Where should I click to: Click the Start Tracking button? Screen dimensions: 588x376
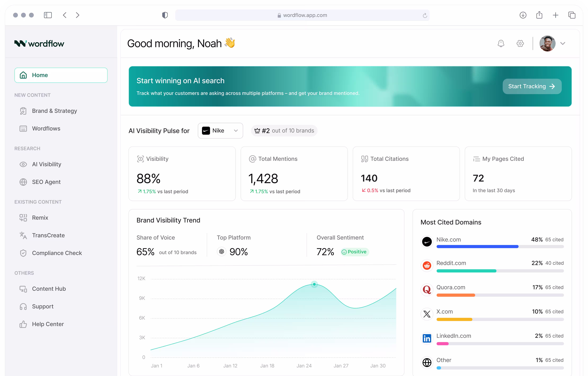coord(532,86)
